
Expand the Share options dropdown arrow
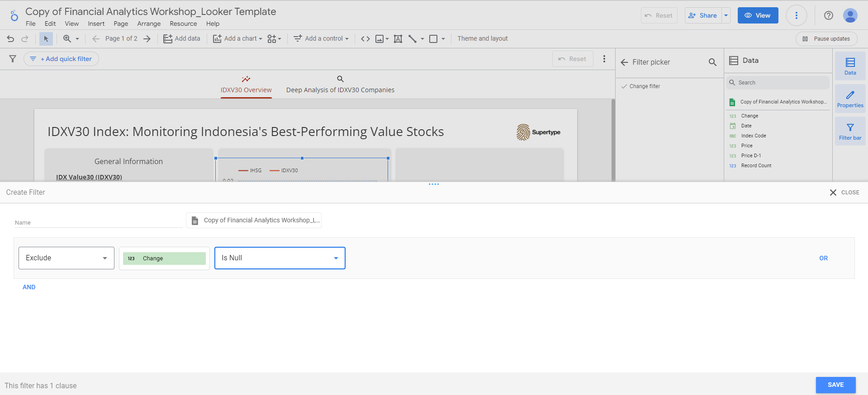[x=726, y=15]
